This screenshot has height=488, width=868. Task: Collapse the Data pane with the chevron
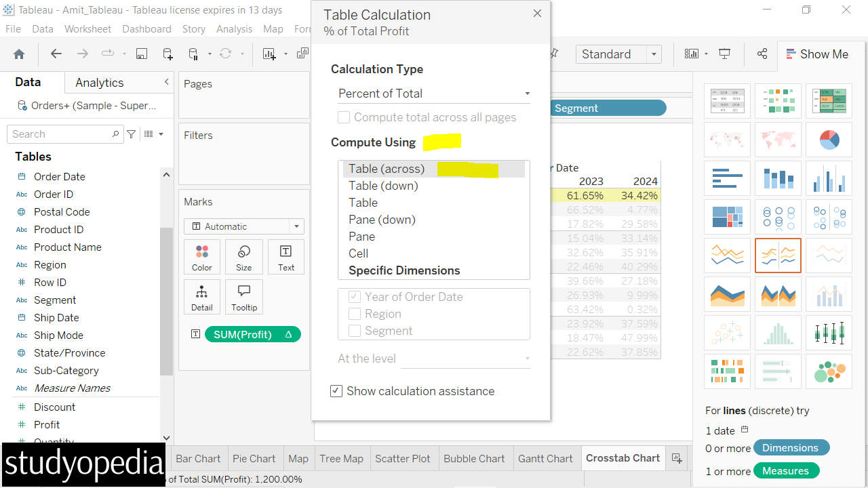tap(167, 82)
